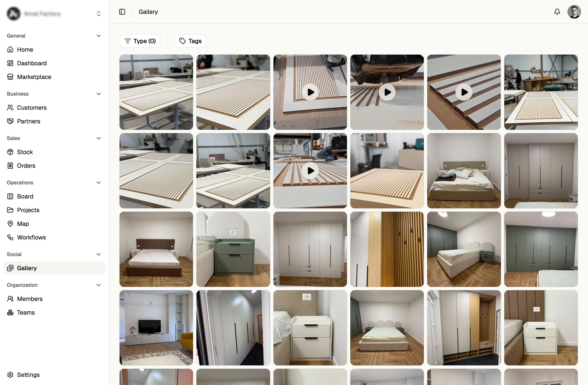This screenshot has width=588, height=385.
Task: Open Settings label in sidebar
Action: point(28,375)
